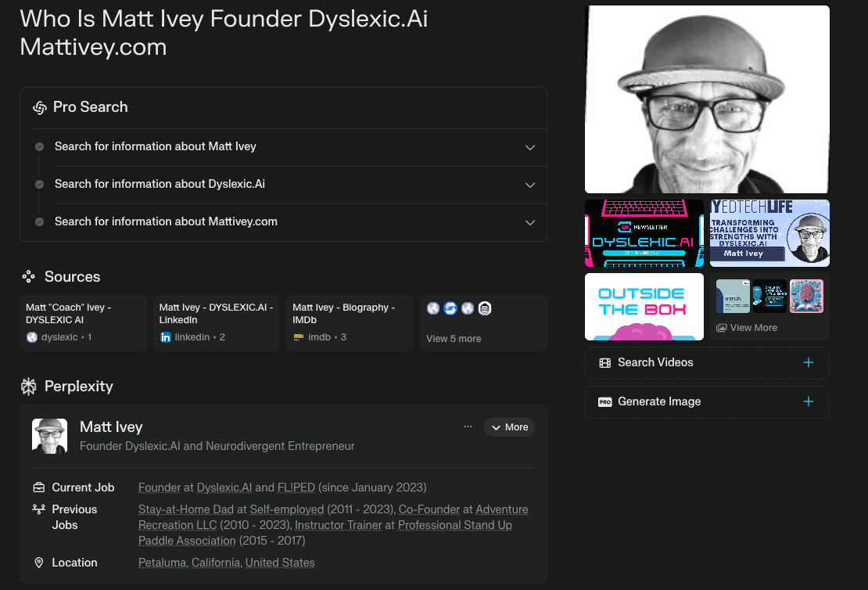Click the PRO badge icon by Generate Image
Viewport: 868px width, 590px height.
(x=605, y=401)
